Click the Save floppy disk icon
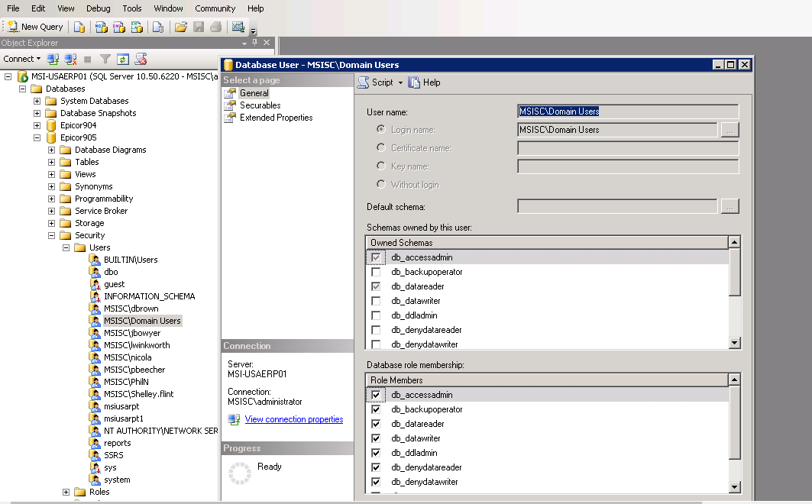The height and width of the screenshot is (504, 812). (x=199, y=27)
